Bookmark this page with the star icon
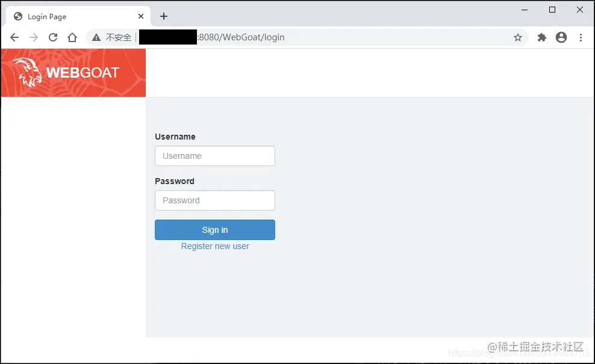 tap(517, 37)
